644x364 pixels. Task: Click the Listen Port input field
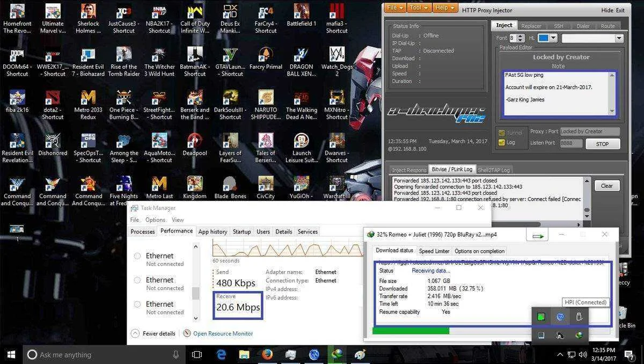571,143
